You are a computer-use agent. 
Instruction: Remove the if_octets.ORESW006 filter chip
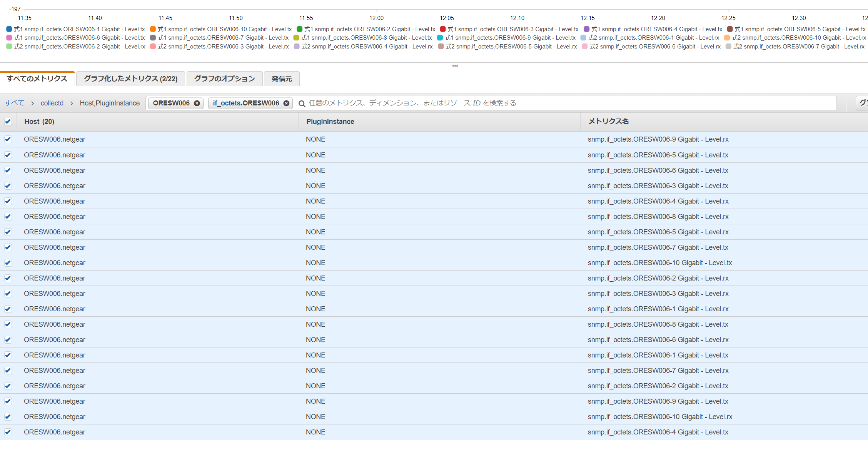coord(286,103)
